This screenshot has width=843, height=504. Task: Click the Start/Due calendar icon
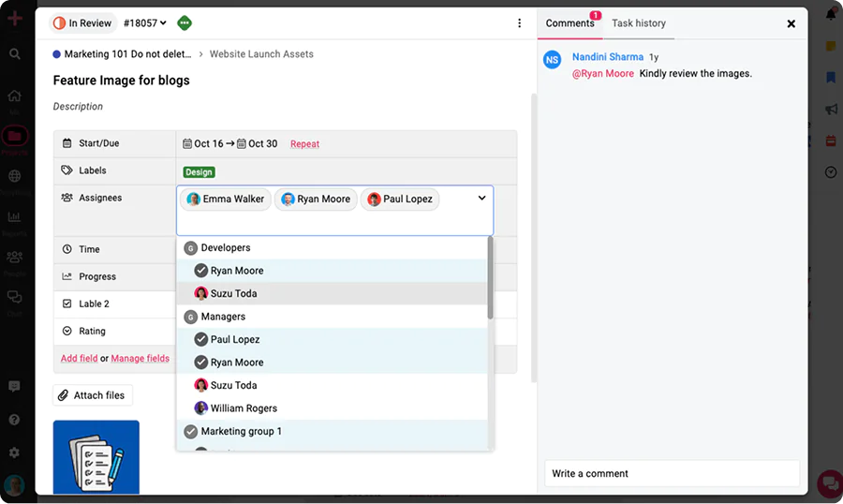click(67, 143)
